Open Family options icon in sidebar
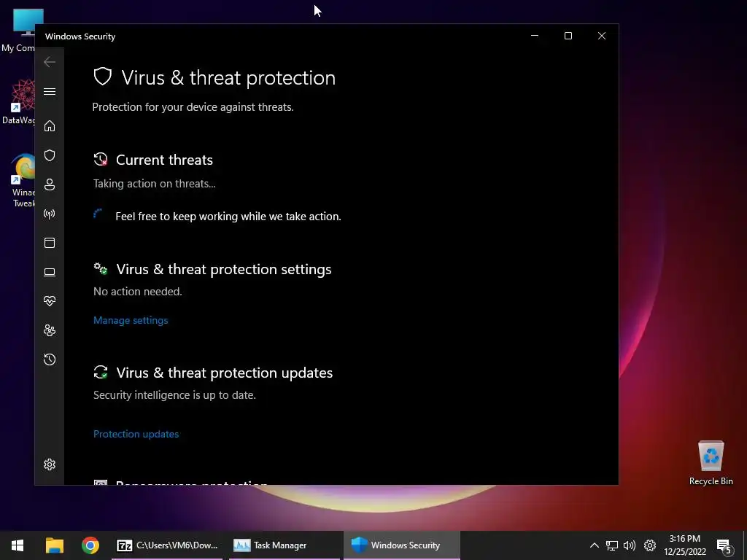This screenshot has width=747, height=560. pyautogui.click(x=50, y=330)
